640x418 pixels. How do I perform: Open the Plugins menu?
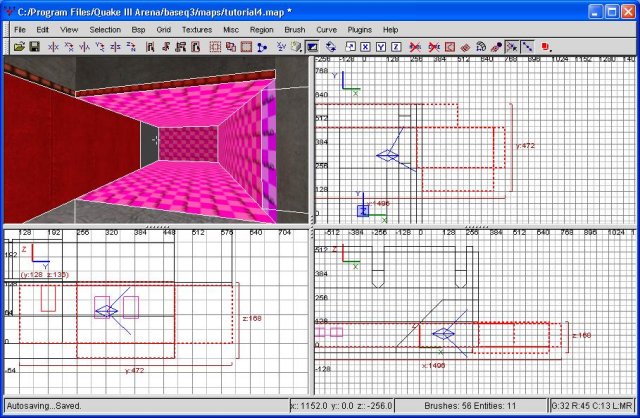pyautogui.click(x=360, y=30)
